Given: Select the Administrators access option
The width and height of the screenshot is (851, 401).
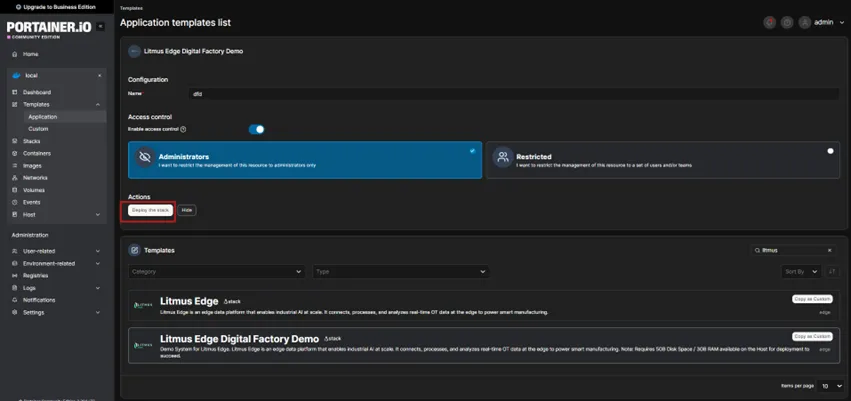Looking at the screenshot, I should tap(305, 160).
